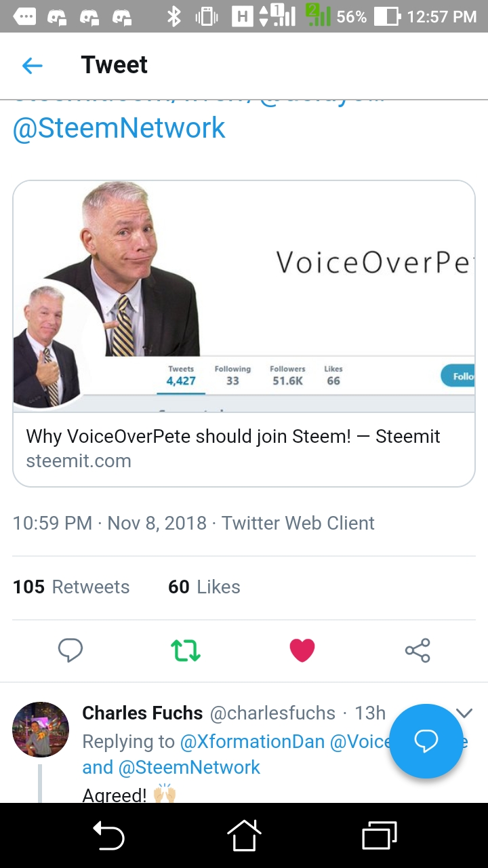Unlike the tweet via the red heart
Viewport: 488px width, 868px height.
tap(302, 650)
